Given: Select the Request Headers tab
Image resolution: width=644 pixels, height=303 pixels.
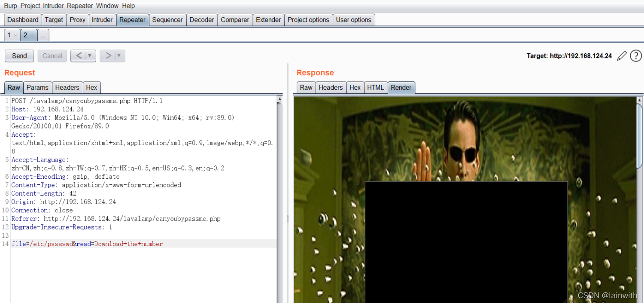Looking at the screenshot, I should pos(67,87).
